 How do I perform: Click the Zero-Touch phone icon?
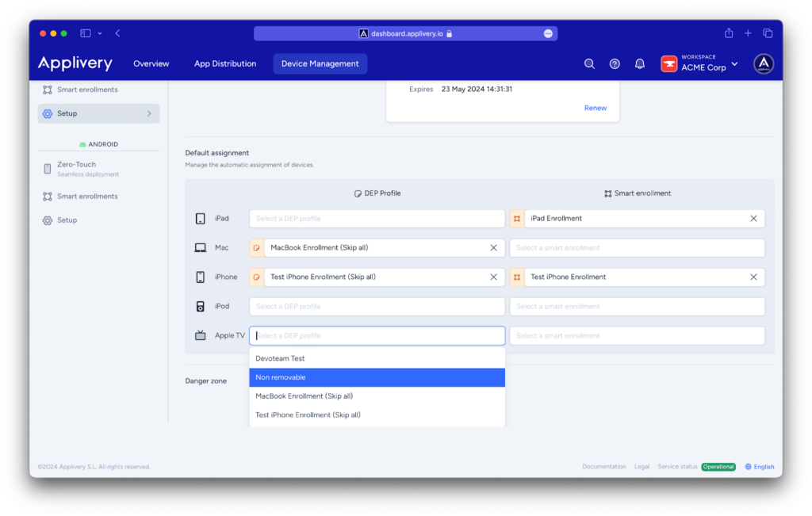47,169
